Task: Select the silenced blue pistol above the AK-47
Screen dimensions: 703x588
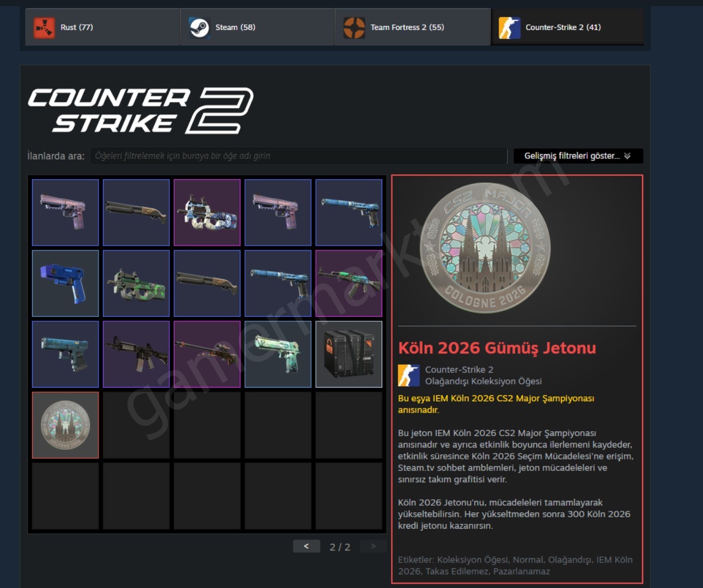Action: tap(349, 212)
